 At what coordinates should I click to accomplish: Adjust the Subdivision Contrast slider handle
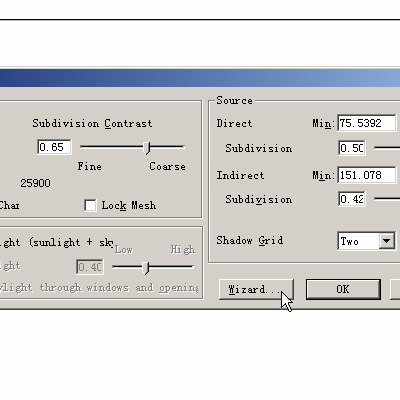point(147,147)
